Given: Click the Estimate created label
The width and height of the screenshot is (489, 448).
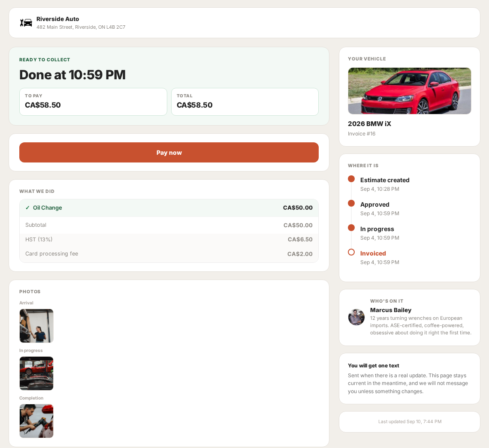Looking at the screenshot, I should pos(385,180).
